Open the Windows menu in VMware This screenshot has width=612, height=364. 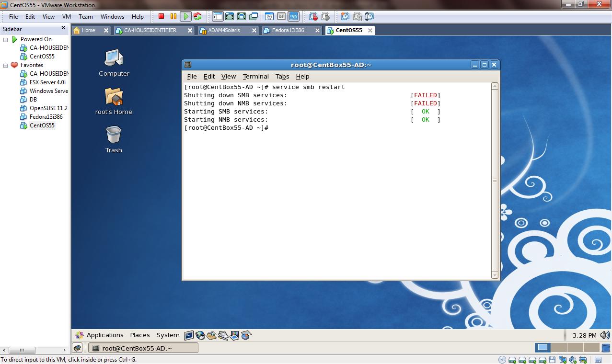tap(112, 16)
